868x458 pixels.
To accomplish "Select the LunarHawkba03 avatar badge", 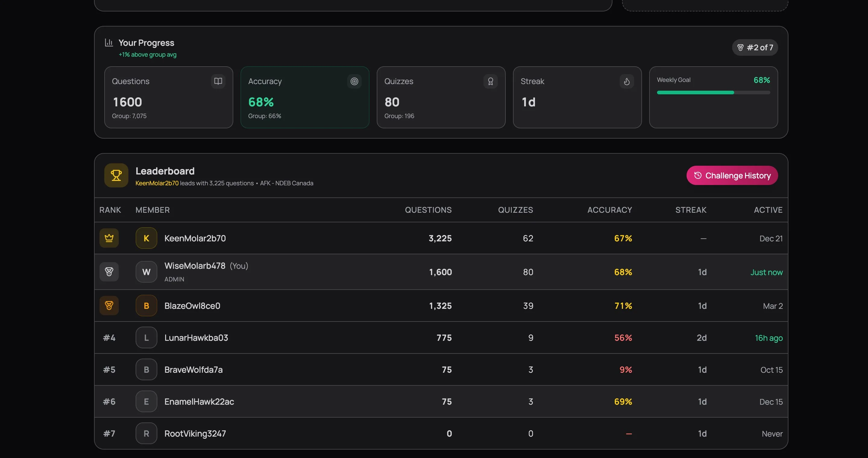I will click(x=146, y=338).
